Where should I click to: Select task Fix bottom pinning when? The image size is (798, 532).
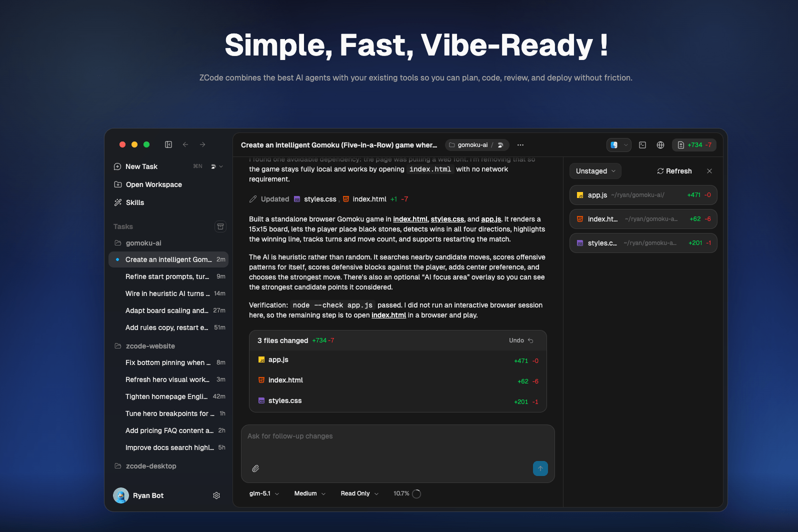(168, 362)
